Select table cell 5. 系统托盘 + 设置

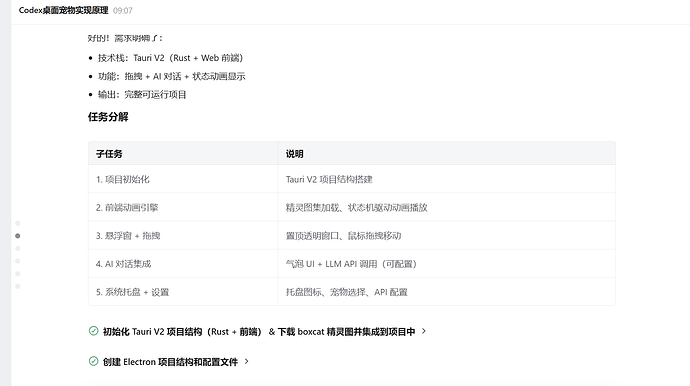tap(183, 292)
